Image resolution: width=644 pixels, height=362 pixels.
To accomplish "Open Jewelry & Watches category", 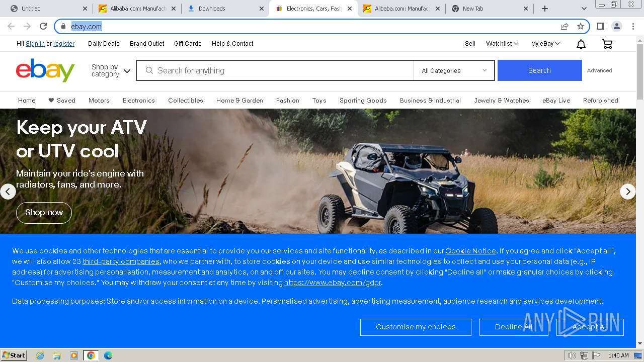I will coord(502,101).
